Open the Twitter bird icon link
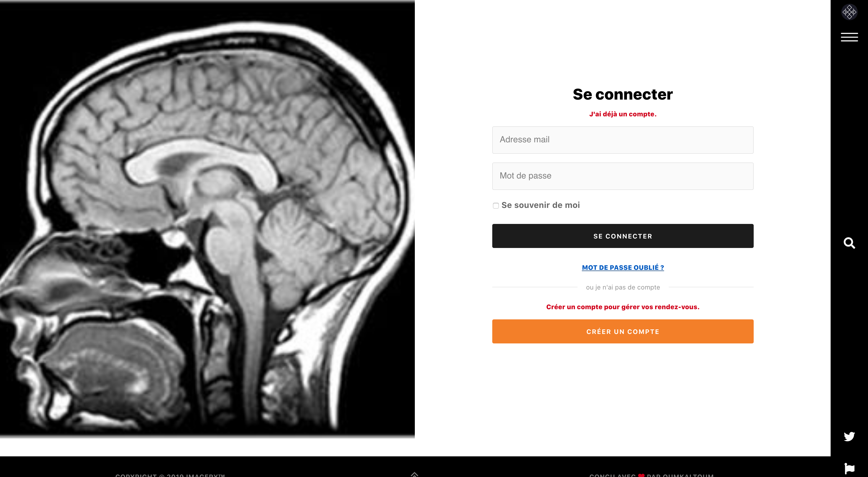868x477 pixels. (x=849, y=436)
